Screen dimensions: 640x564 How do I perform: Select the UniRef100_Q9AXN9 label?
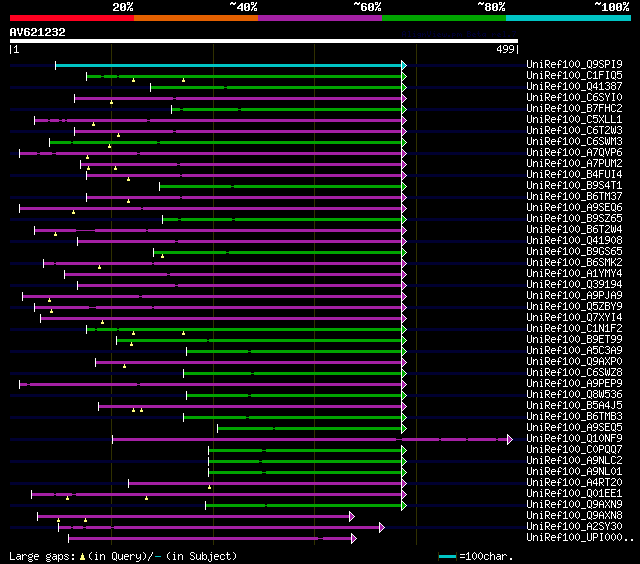click(x=574, y=505)
